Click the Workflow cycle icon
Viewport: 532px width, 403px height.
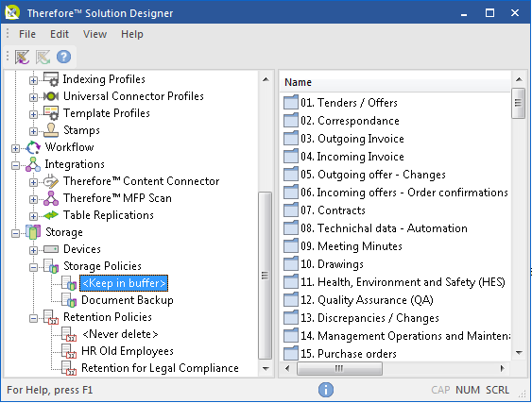point(33,147)
